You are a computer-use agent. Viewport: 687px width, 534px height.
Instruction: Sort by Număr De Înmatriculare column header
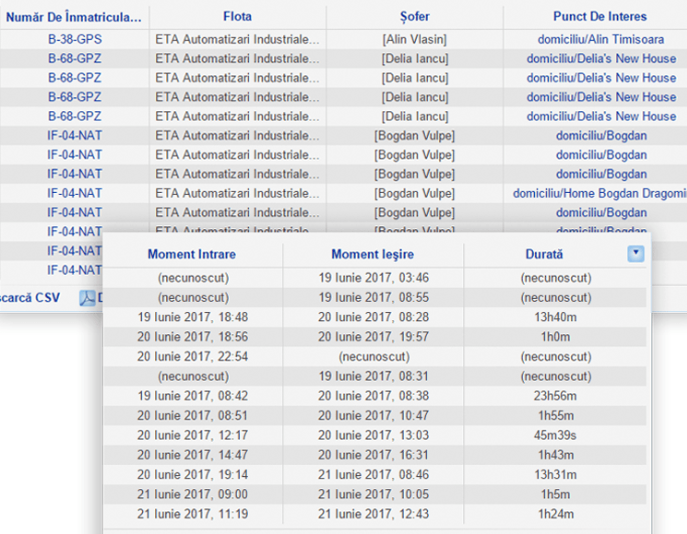coord(74,16)
